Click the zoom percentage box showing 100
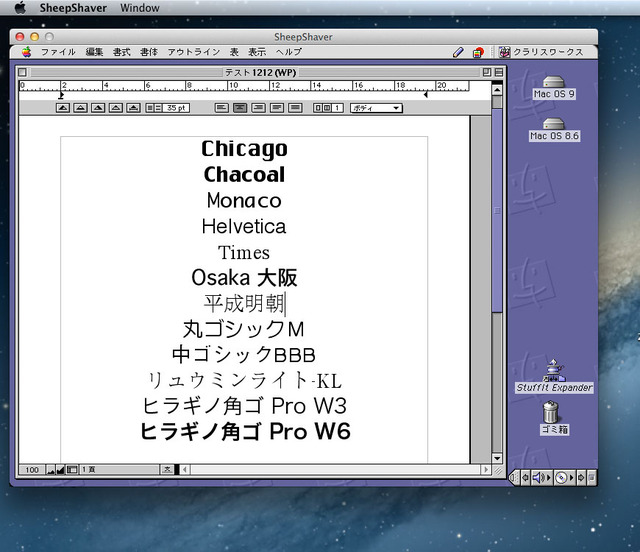Viewport: 640px width, 552px height. click(x=32, y=470)
